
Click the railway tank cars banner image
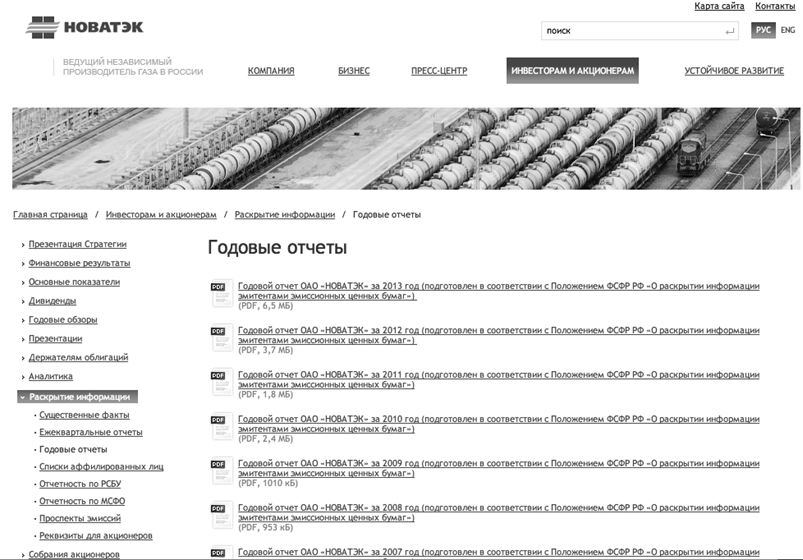(x=406, y=149)
